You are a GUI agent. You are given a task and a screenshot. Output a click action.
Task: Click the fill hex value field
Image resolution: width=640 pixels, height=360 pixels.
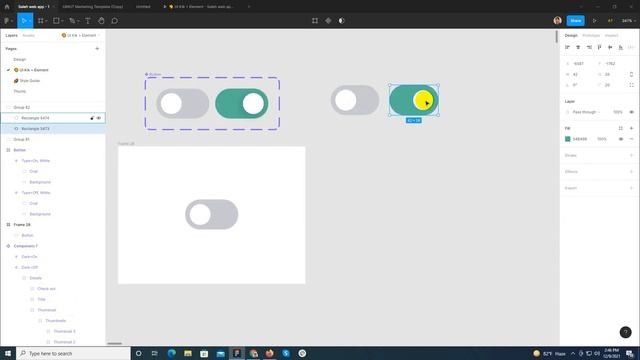(580, 139)
